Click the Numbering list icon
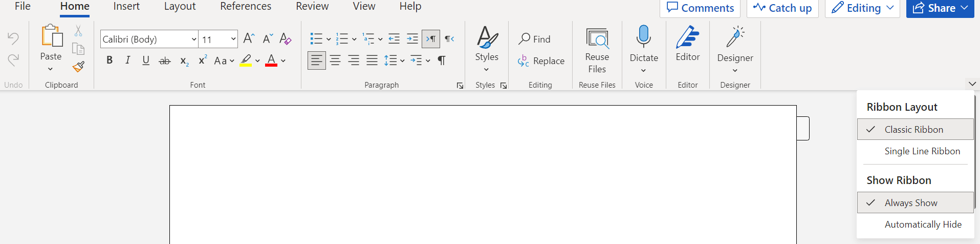This screenshot has width=980, height=244. (342, 38)
